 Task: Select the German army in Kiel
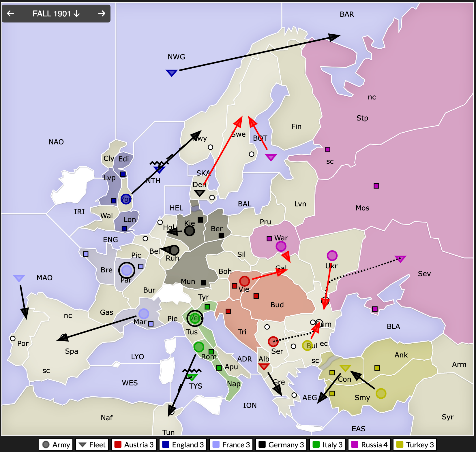190,231
